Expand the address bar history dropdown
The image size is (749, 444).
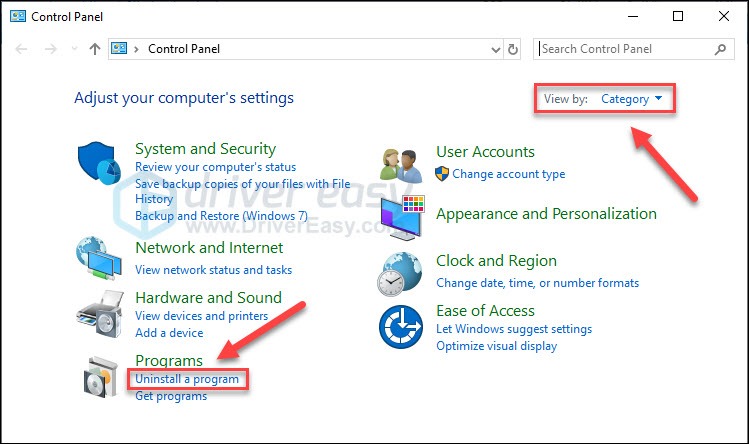point(496,48)
